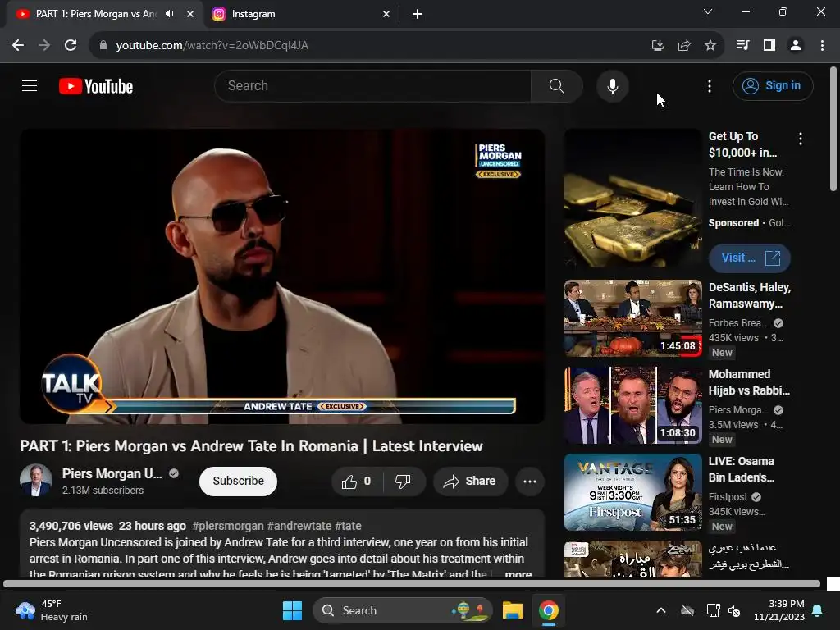Open the media controls icon in Chrome toolbar
840x630 pixels.
pos(742,46)
